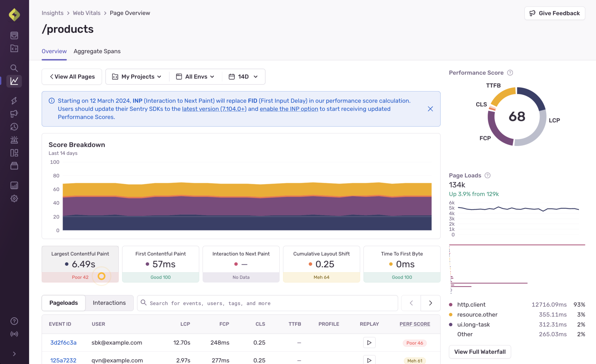The width and height of the screenshot is (596, 364).
Task: Switch to the Overview tab
Action: [54, 51]
